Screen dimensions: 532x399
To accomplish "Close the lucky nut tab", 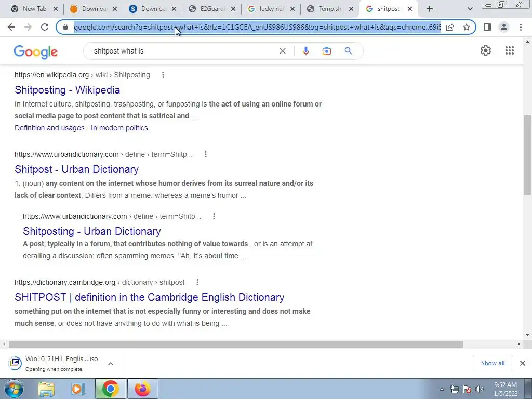I will tap(292, 9).
